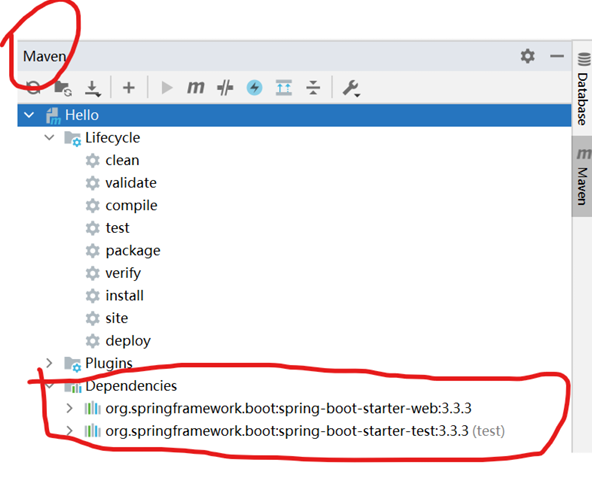Run Maven build play icon
The height and width of the screenshot is (484, 605).
click(167, 88)
